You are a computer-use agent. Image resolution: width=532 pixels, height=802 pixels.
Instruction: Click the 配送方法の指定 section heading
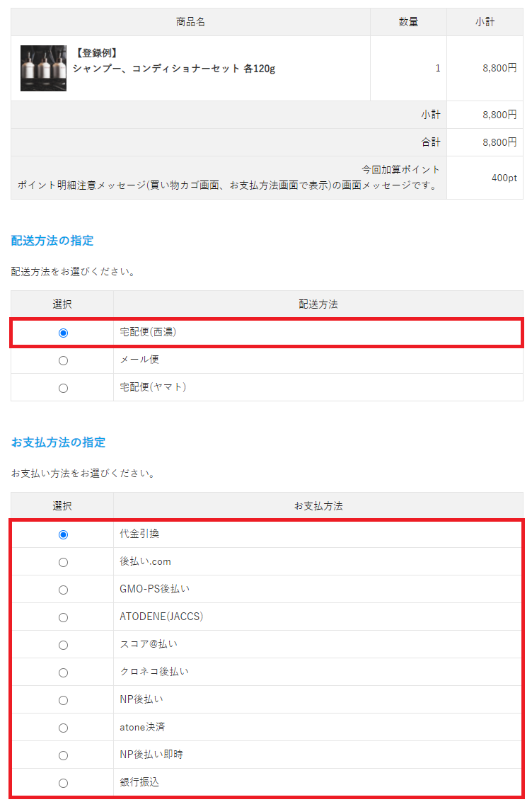pyautogui.click(x=52, y=241)
